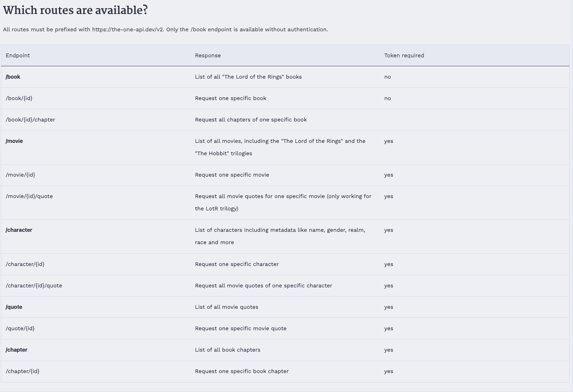
Task: Click the Response column header
Action: (208, 56)
